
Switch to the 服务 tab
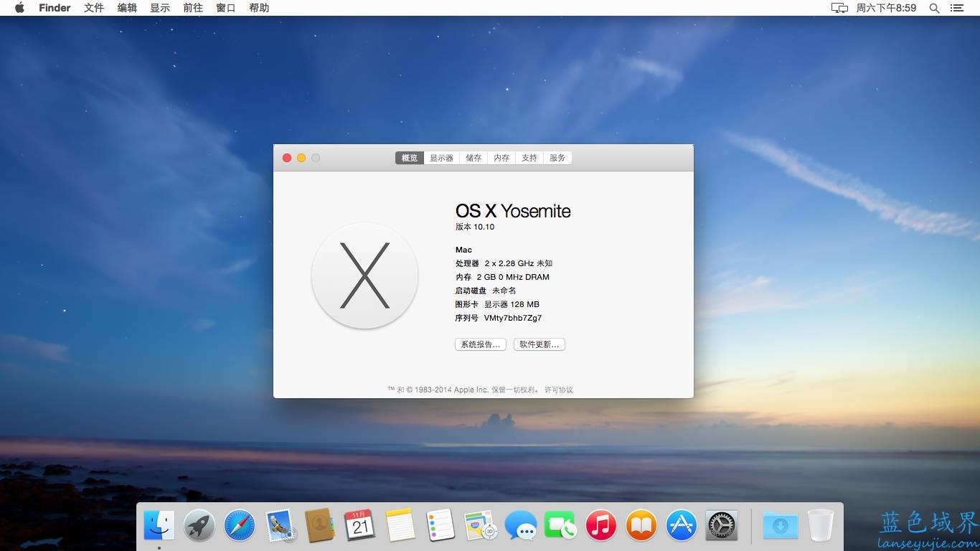click(557, 158)
